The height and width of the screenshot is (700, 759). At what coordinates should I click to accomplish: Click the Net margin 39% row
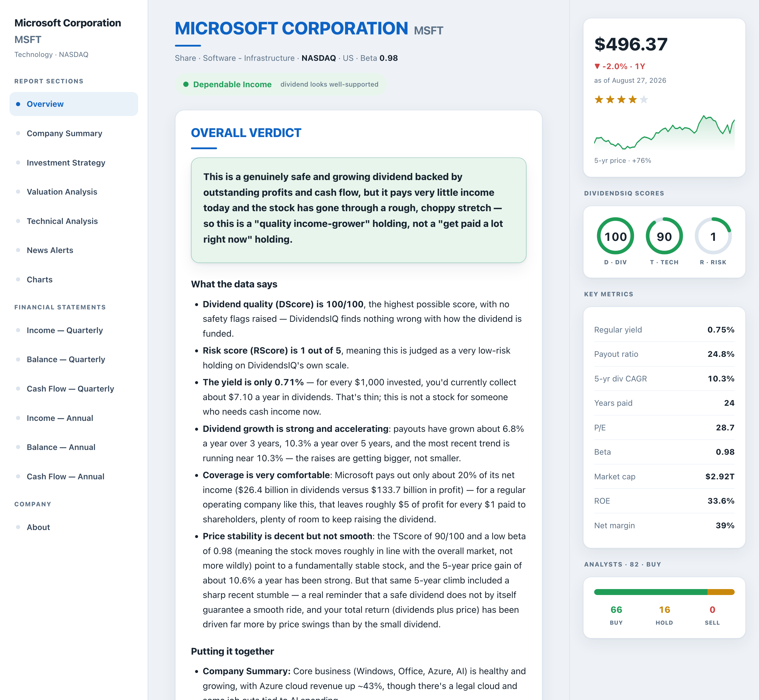point(664,525)
